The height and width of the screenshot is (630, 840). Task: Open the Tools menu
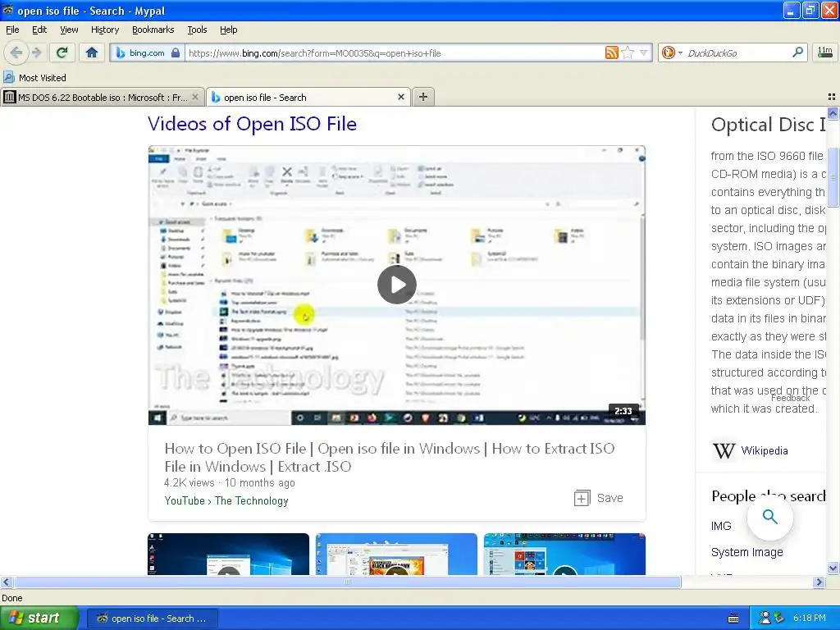[197, 30]
